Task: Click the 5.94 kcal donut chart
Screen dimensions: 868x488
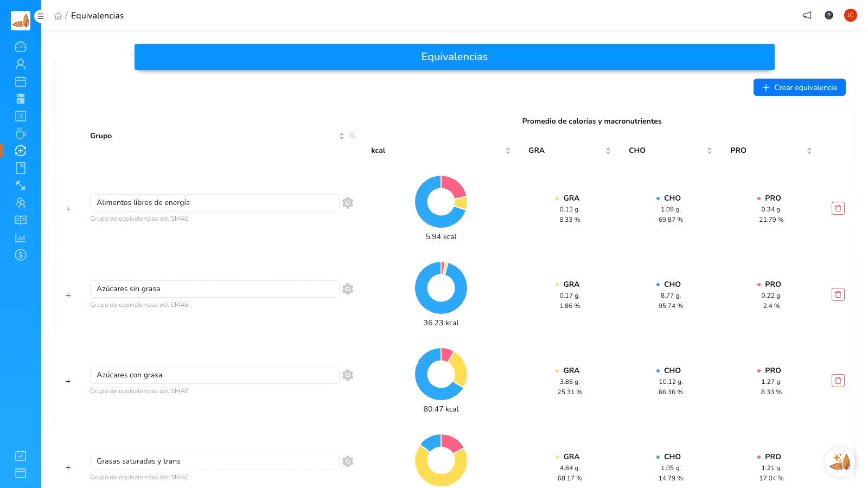Action: click(x=441, y=202)
